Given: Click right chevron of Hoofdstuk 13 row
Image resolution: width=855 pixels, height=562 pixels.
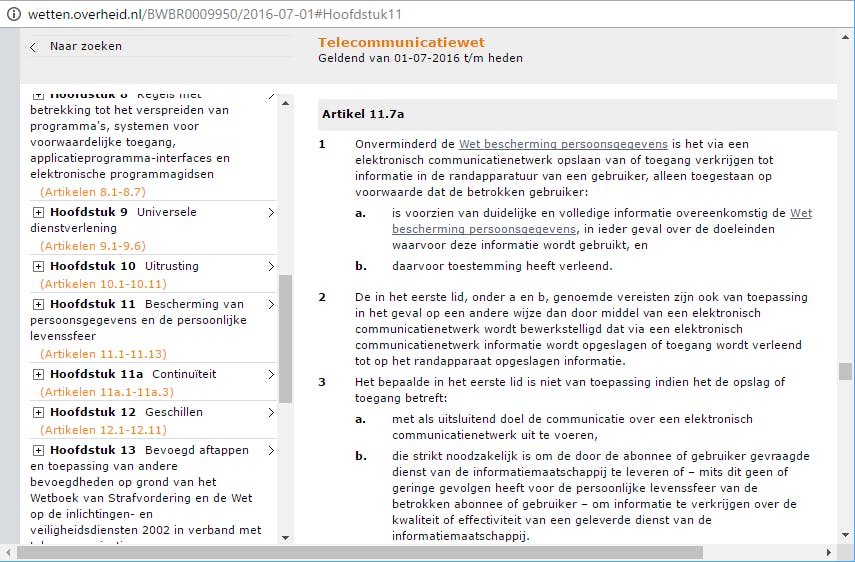Looking at the screenshot, I should point(271,450).
